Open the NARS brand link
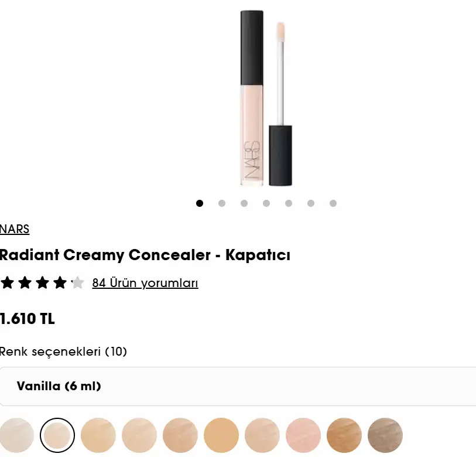The width and height of the screenshot is (476, 457). [15, 229]
